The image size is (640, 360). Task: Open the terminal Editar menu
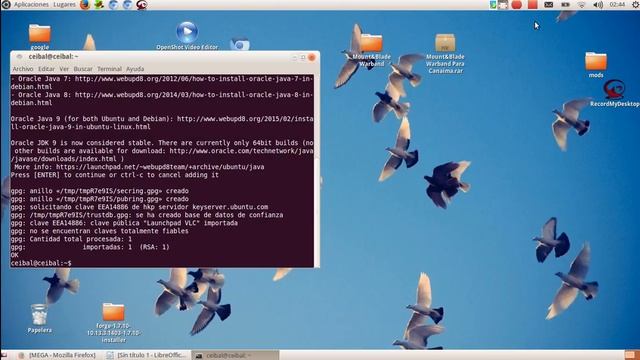tap(46, 69)
